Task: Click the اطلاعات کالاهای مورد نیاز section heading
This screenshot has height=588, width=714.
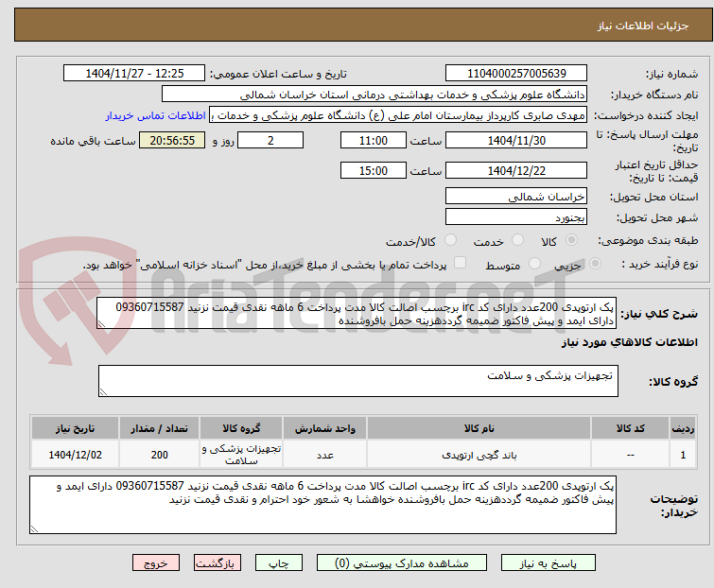Action: (629, 342)
